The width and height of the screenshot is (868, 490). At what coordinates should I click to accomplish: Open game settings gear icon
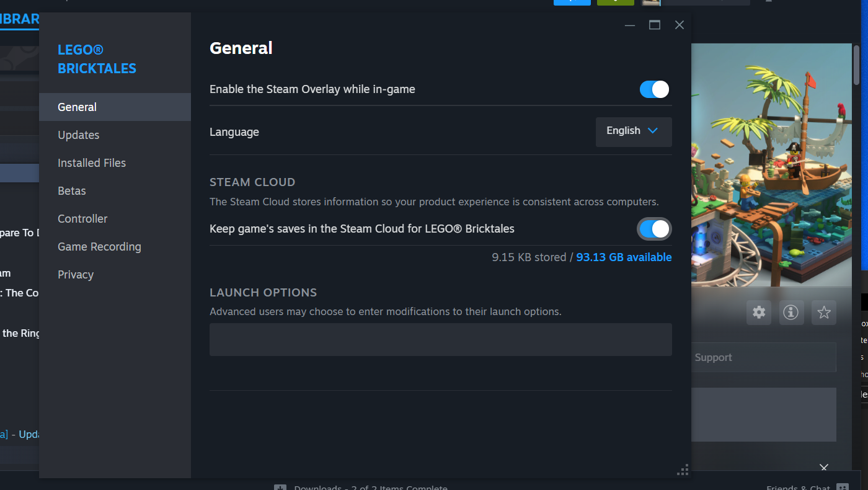[759, 313]
